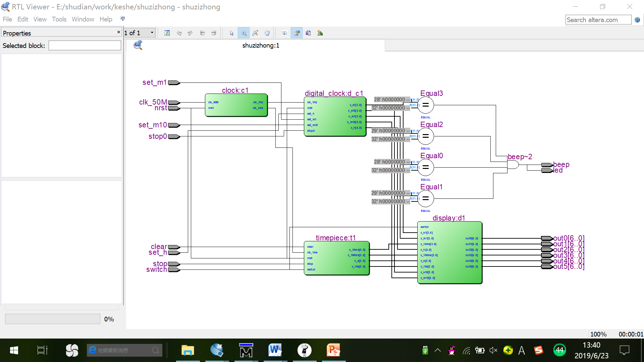Click the web search globe button
This screenshot has height=362, width=644.
[x=637, y=20]
